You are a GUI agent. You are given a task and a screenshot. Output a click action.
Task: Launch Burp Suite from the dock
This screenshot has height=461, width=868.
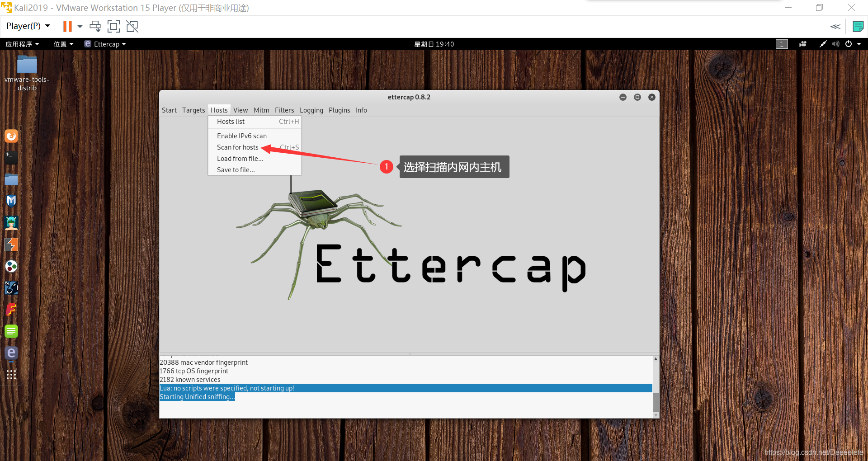click(11, 245)
